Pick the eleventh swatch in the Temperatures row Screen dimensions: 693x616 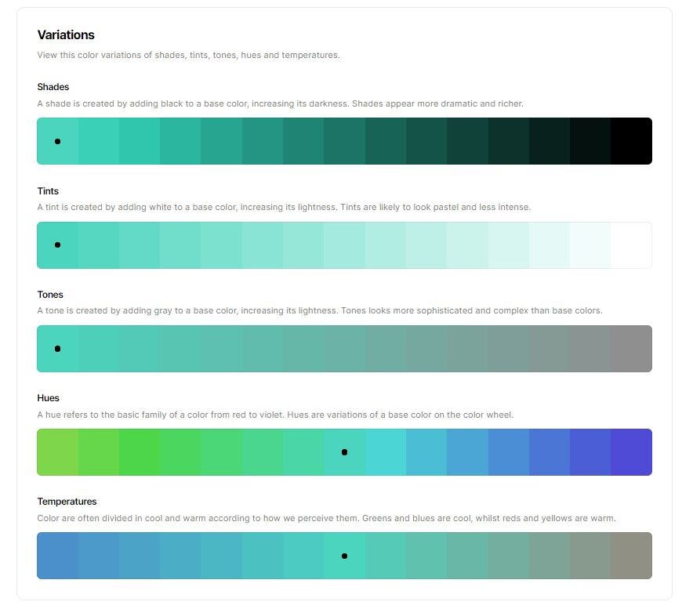[467, 556]
